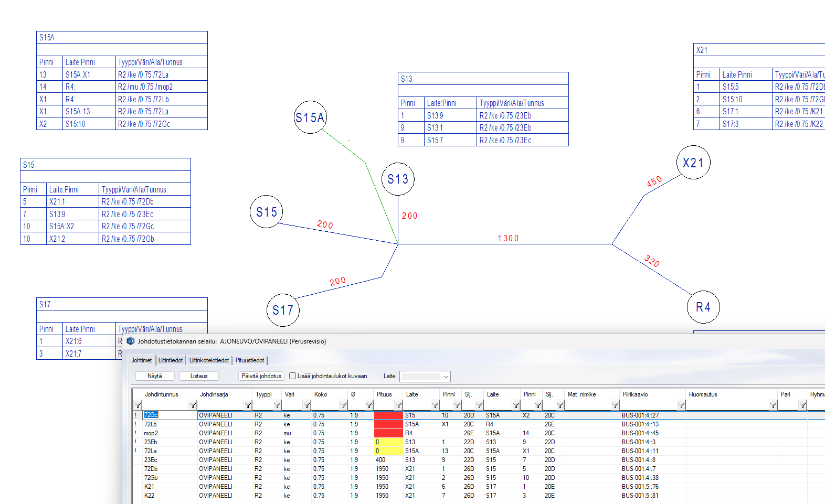Open the Johdintunnus column filter
The image size is (825, 504).
click(x=193, y=405)
